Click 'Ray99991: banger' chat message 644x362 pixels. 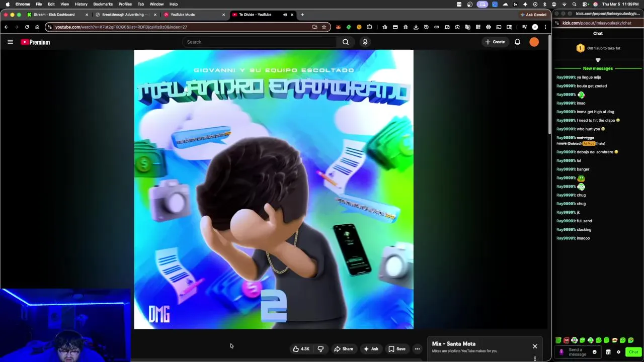[573, 169]
